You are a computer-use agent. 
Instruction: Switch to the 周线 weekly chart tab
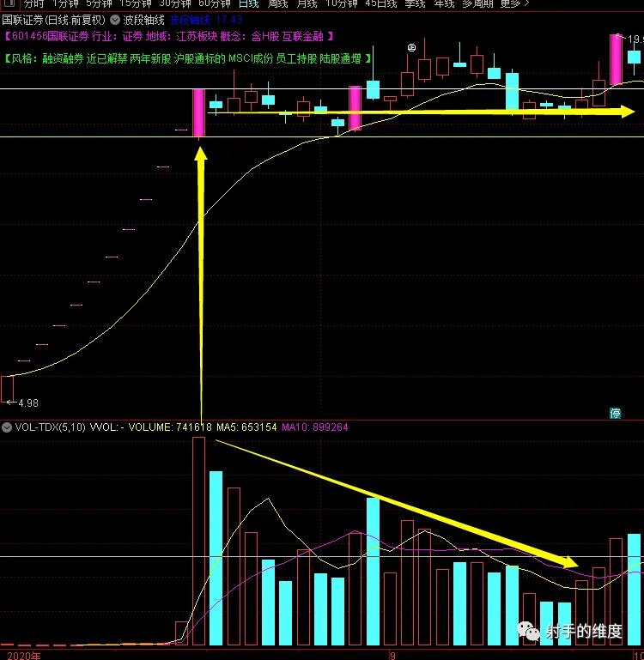(277, 3)
